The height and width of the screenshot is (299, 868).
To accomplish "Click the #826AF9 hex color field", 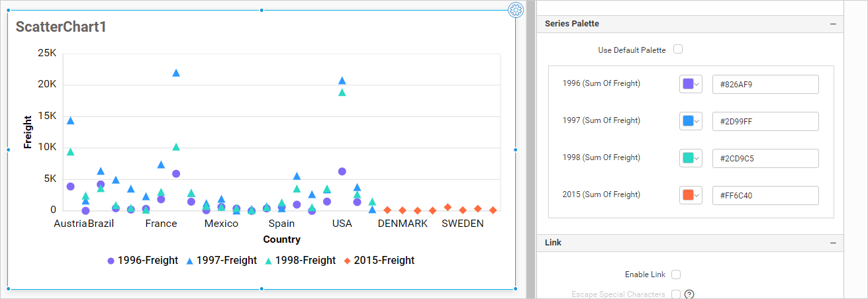I will (765, 84).
